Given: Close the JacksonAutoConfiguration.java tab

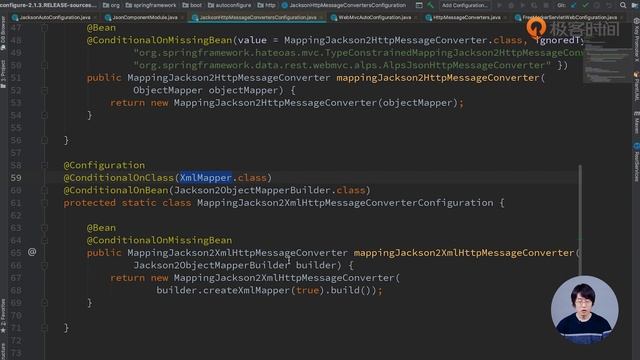Looking at the screenshot, I should [x=95, y=18].
